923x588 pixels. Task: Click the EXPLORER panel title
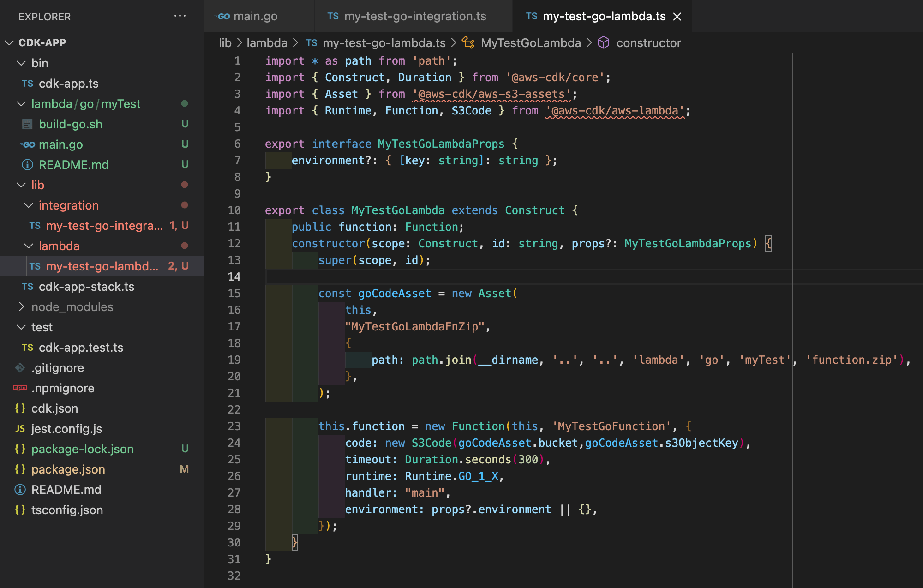coord(45,17)
